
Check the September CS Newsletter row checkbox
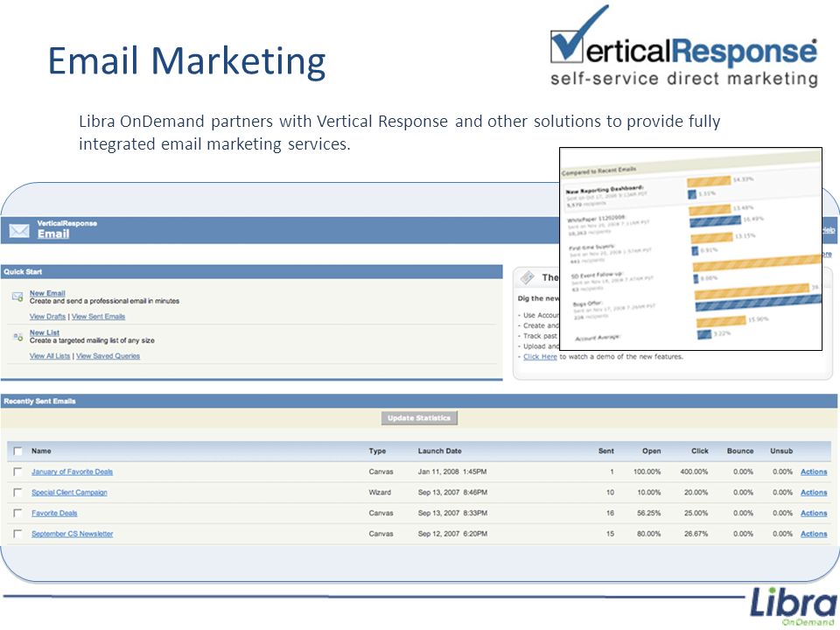[17, 534]
